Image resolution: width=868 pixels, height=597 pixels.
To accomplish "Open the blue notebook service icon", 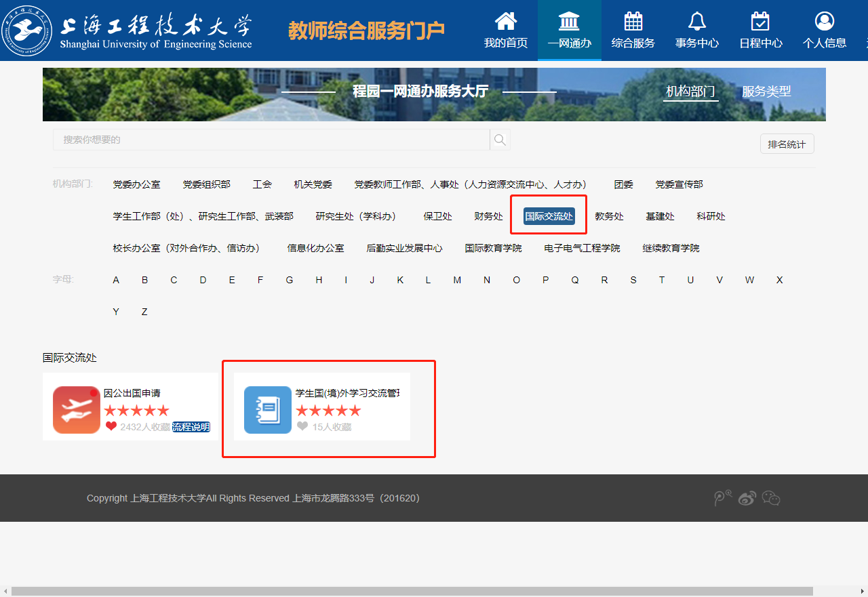I will 267,409.
